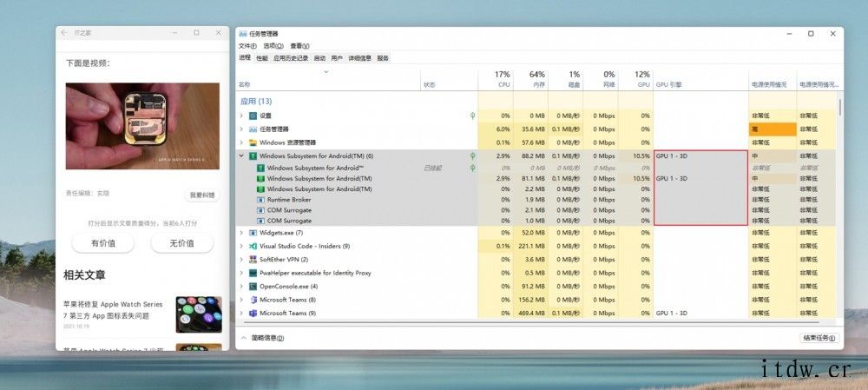Click the 应用 (13) group heading
Viewport: 868px width, 390px height.
(x=256, y=102)
